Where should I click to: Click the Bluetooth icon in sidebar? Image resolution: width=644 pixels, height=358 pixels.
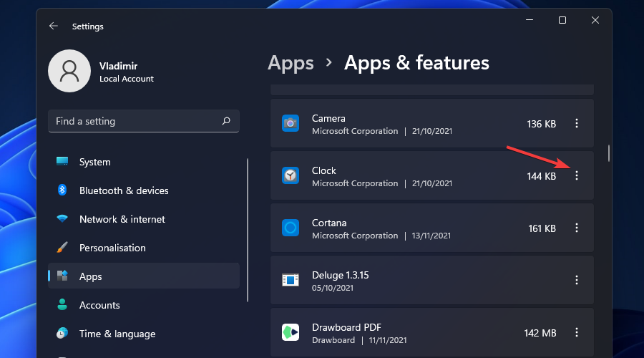62,190
